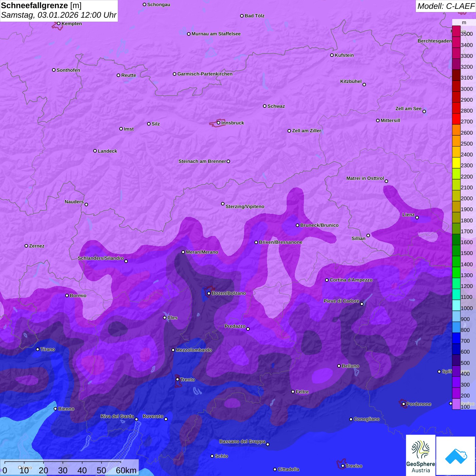Pick the orange 2500 m legend swatch
The height and width of the screenshot is (476, 476).
tap(456, 141)
